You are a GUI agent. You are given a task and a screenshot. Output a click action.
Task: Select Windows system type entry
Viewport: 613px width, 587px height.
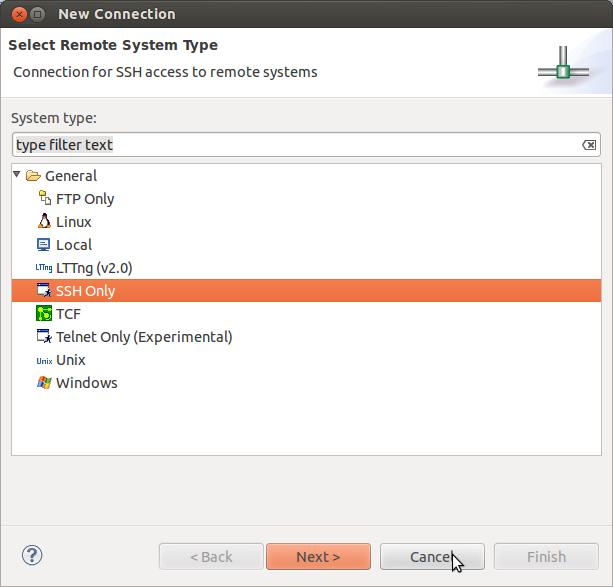click(86, 383)
